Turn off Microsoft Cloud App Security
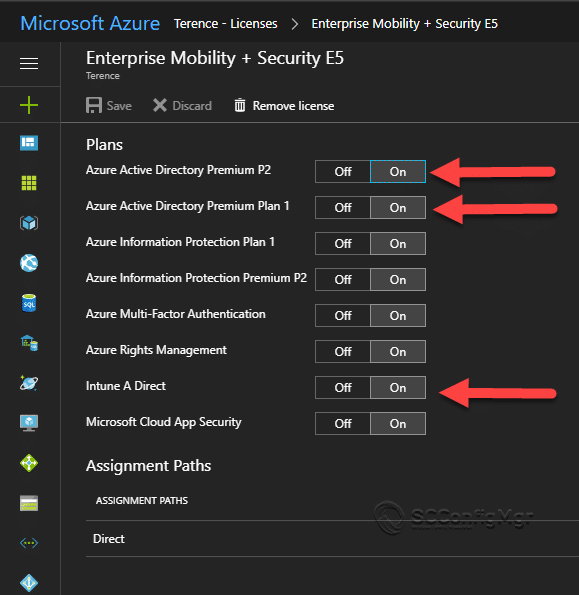This screenshot has width=579, height=595. (x=343, y=423)
